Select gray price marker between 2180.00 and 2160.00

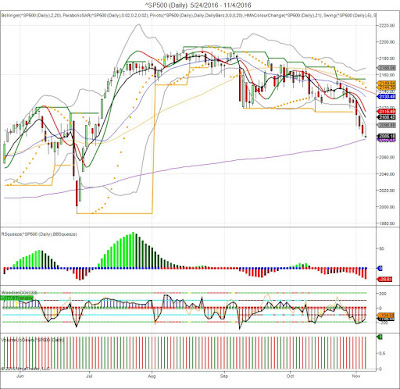386,67
